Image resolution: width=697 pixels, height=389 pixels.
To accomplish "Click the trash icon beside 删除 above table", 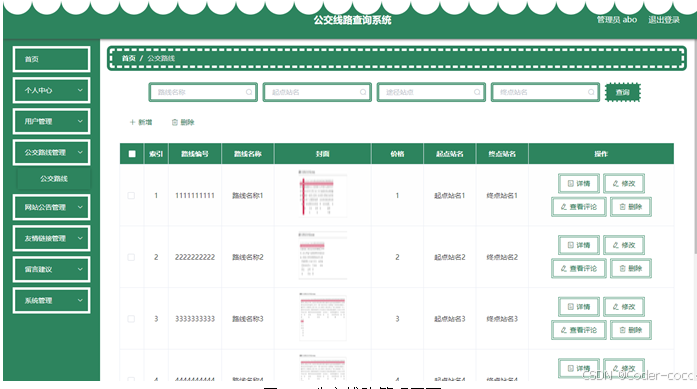I will (175, 122).
